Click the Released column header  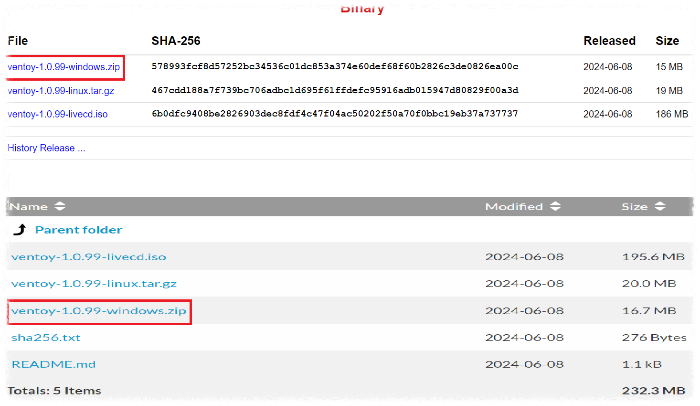pos(609,41)
